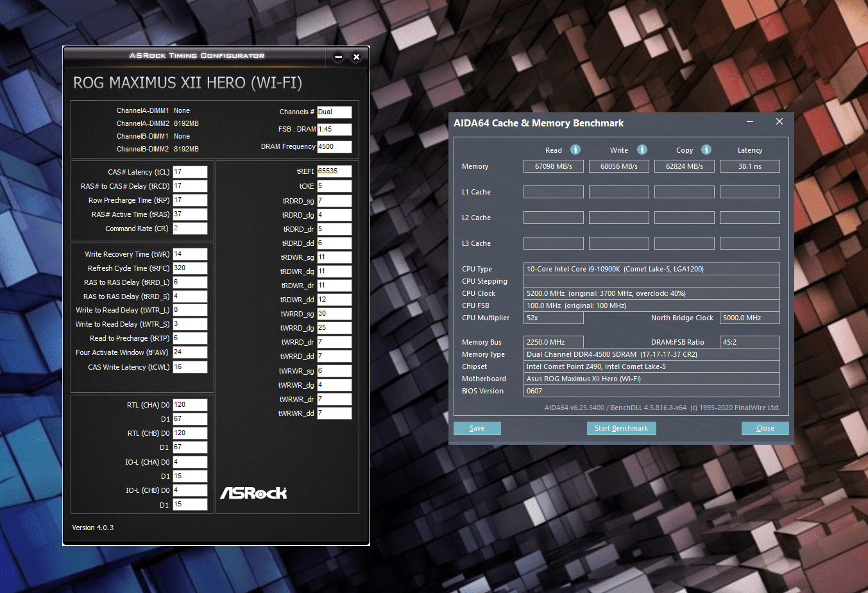Click the CAS Write Latency (tCWL) field
Viewport: 868px width, 593px height.
coord(190,367)
